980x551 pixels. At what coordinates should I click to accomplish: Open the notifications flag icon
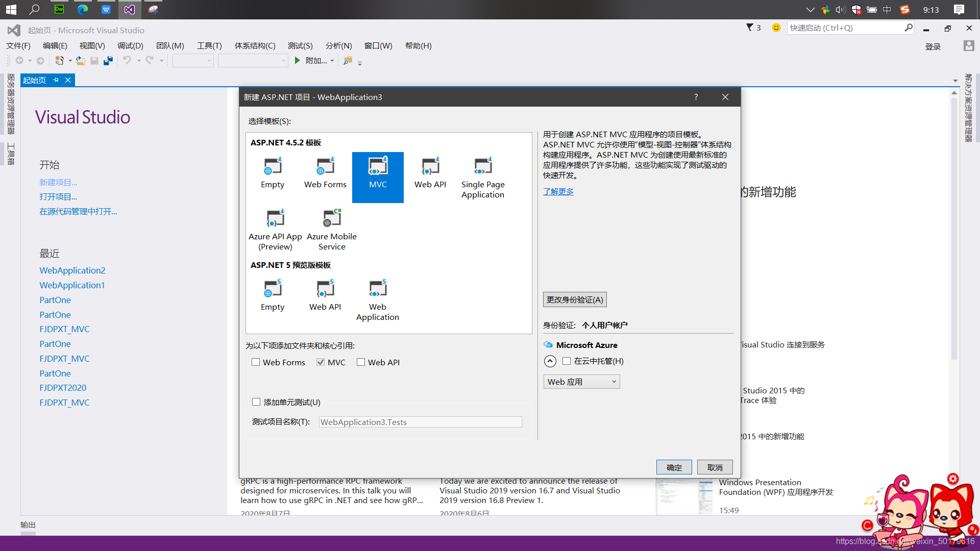point(750,28)
